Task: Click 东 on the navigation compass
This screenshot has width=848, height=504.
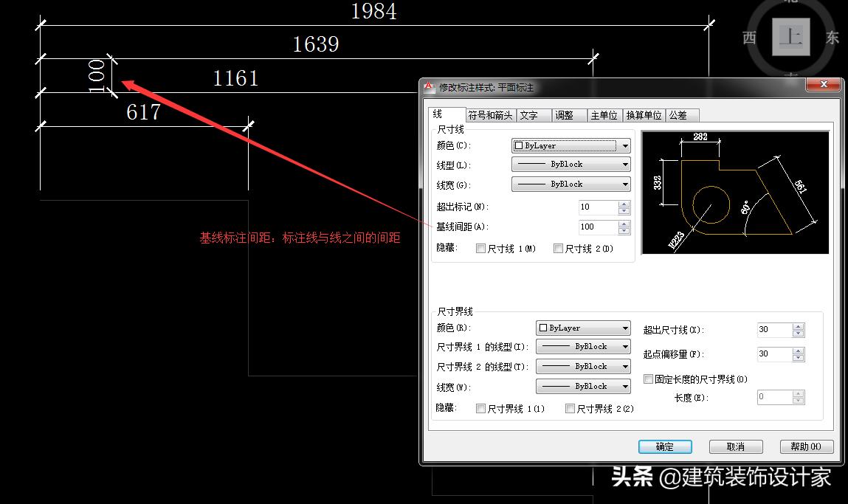Action: point(832,38)
